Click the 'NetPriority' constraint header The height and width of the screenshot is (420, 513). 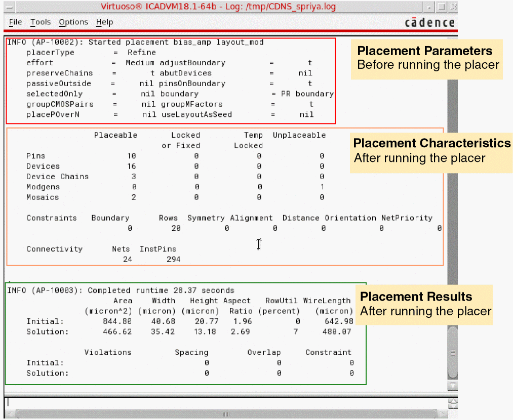point(407,218)
